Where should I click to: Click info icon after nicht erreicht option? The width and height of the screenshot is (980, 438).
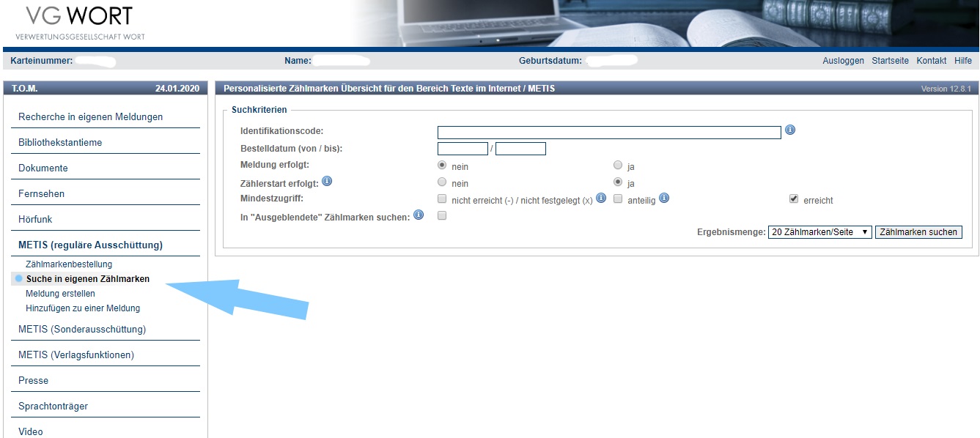(601, 198)
